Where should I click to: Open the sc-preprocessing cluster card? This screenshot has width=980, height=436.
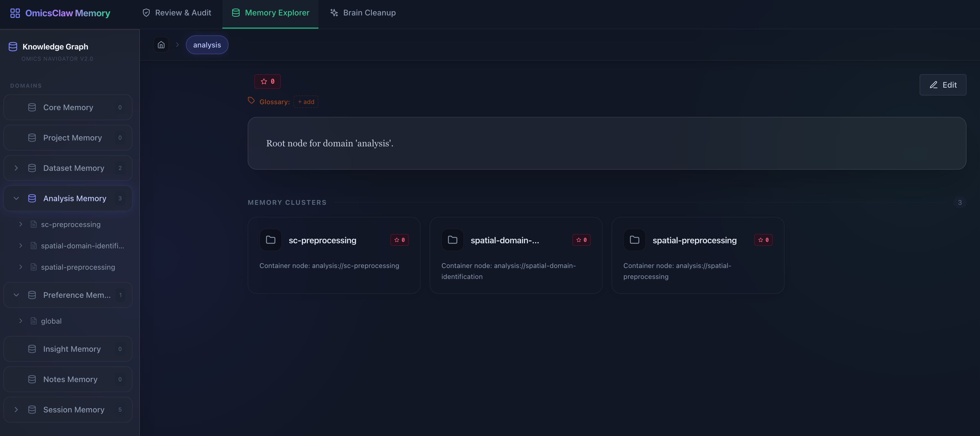[334, 255]
